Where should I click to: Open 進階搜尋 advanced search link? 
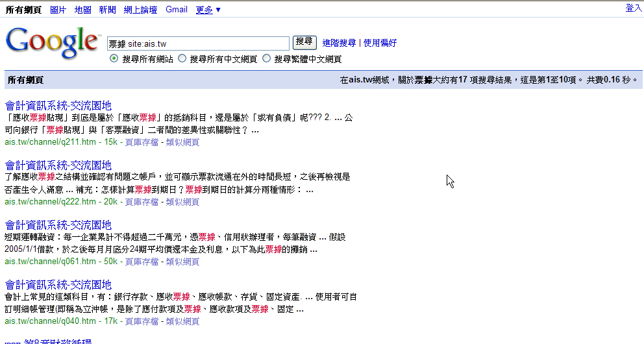[x=339, y=43]
